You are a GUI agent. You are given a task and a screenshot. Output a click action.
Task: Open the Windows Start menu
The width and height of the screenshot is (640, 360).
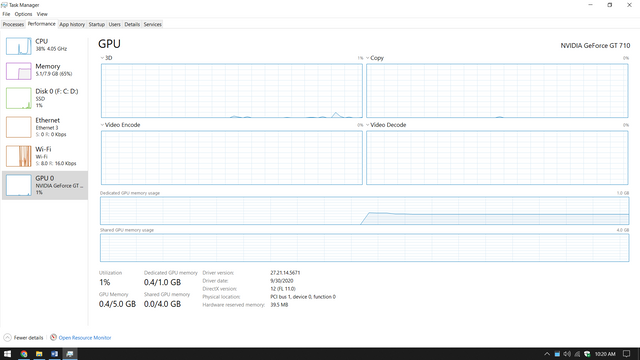(7, 354)
